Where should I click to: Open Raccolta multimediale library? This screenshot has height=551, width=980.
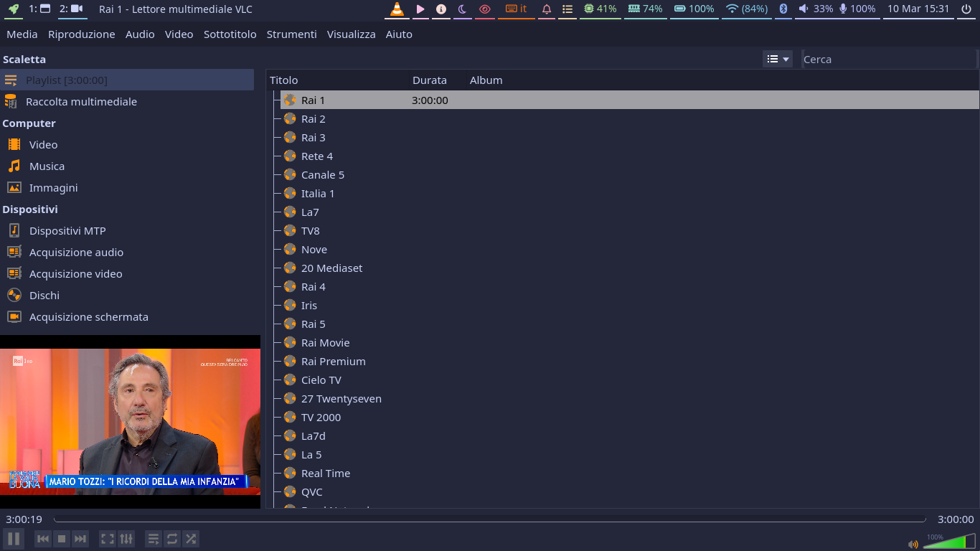127,101
